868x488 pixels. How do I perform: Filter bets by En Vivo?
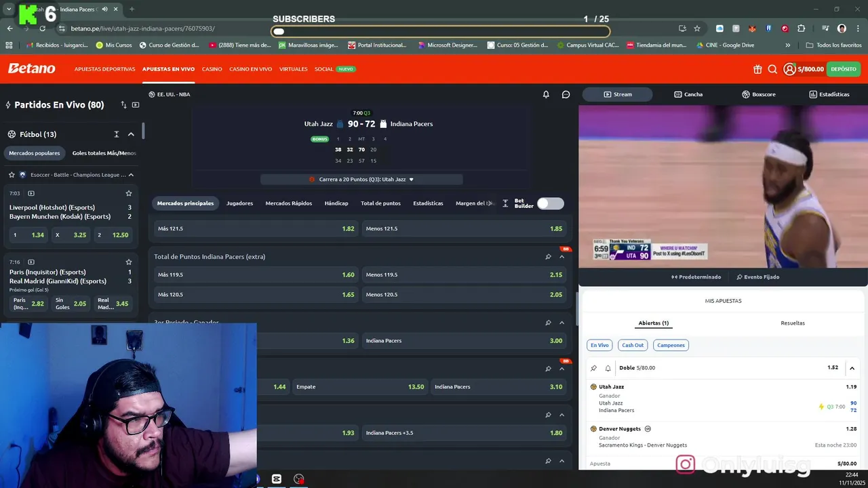[599, 345]
